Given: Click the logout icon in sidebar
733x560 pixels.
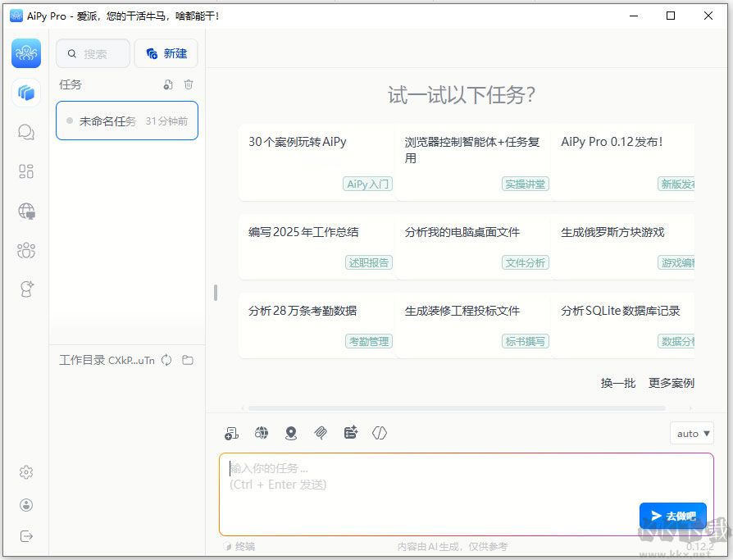Looking at the screenshot, I should pos(26,536).
